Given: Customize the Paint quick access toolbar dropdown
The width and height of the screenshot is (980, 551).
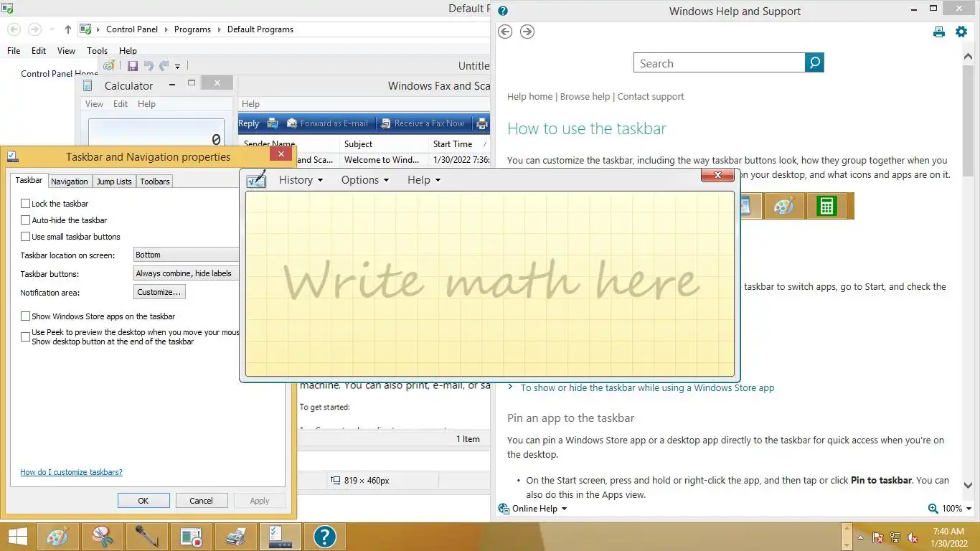Looking at the screenshot, I should pyautogui.click(x=178, y=67).
